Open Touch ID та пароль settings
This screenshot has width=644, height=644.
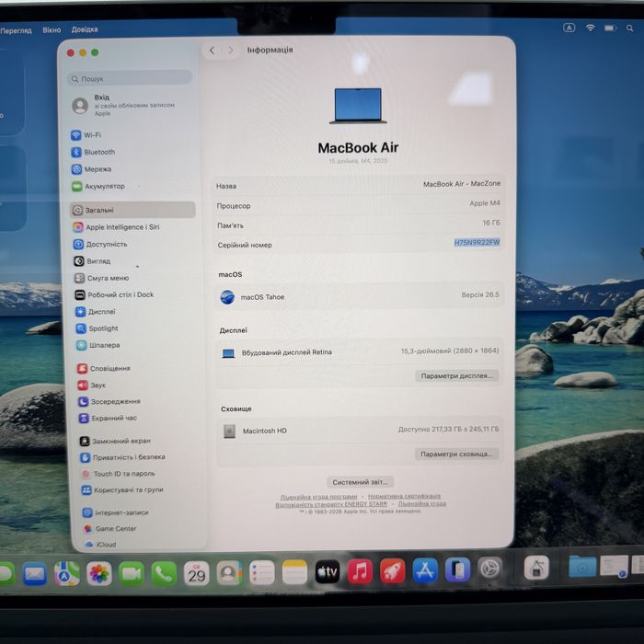click(119, 474)
